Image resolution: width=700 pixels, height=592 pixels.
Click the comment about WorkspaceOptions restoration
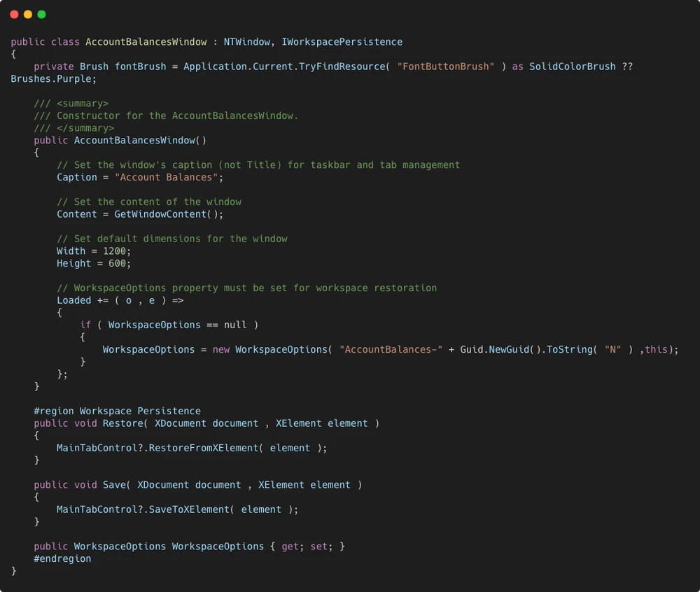247,288
